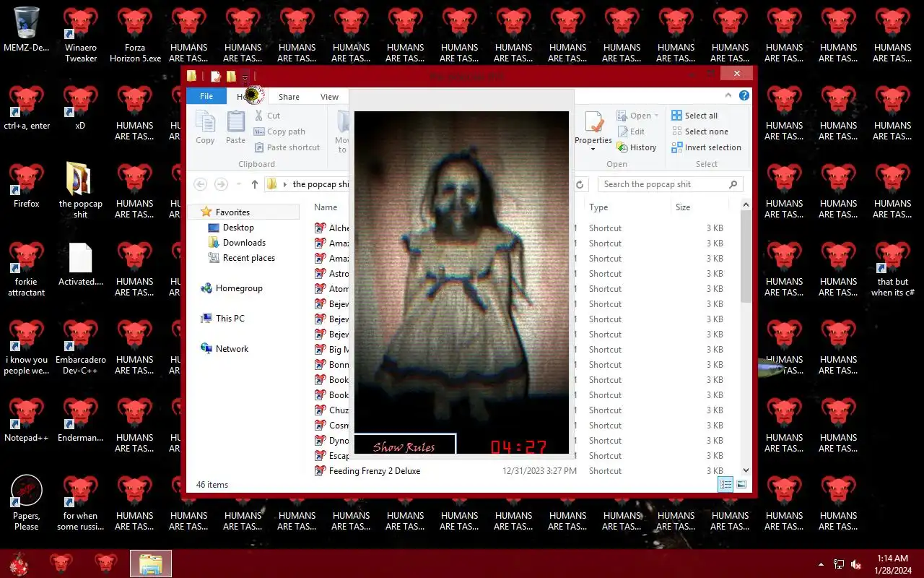Select the 'forkie attractant' desktop shortcut

[27, 269]
